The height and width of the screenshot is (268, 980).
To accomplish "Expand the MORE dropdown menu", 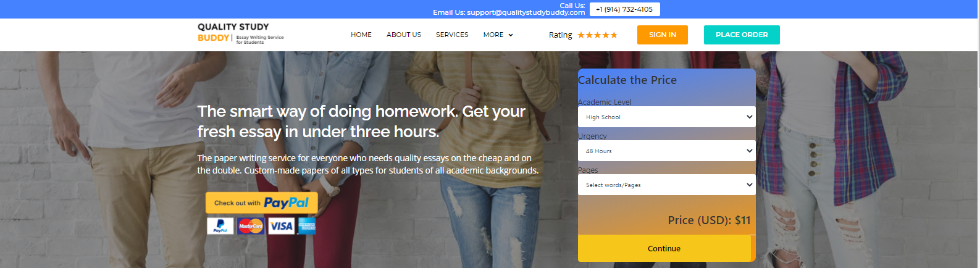I will pyautogui.click(x=498, y=35).
